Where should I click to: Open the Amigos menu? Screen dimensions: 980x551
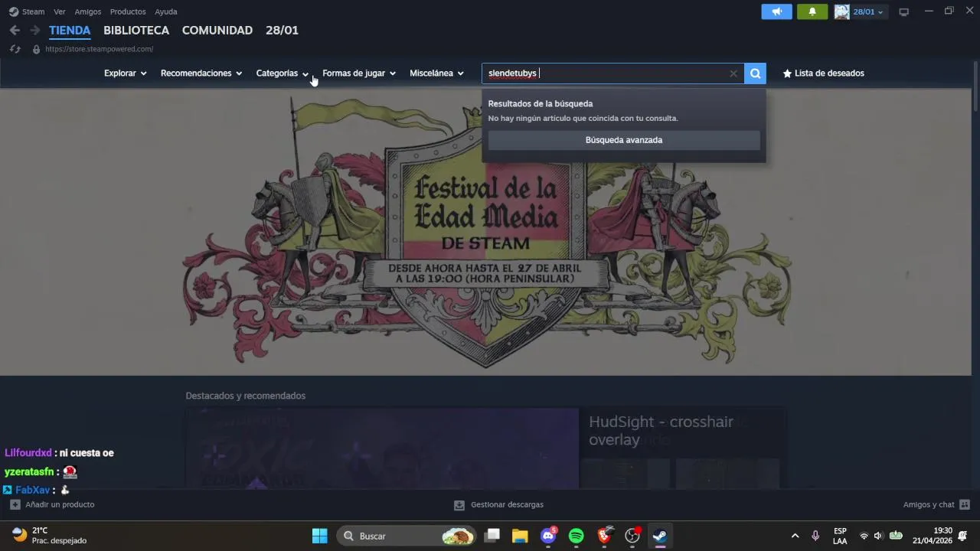point(88,11)
